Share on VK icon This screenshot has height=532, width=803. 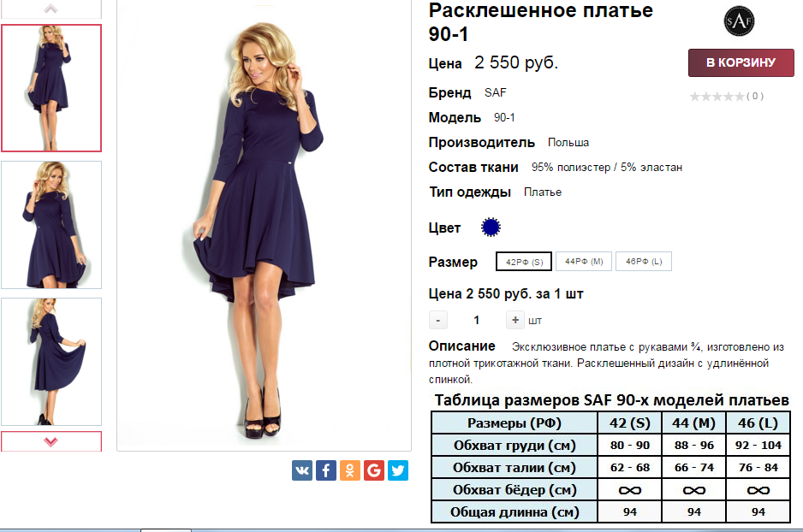(302, 470)
